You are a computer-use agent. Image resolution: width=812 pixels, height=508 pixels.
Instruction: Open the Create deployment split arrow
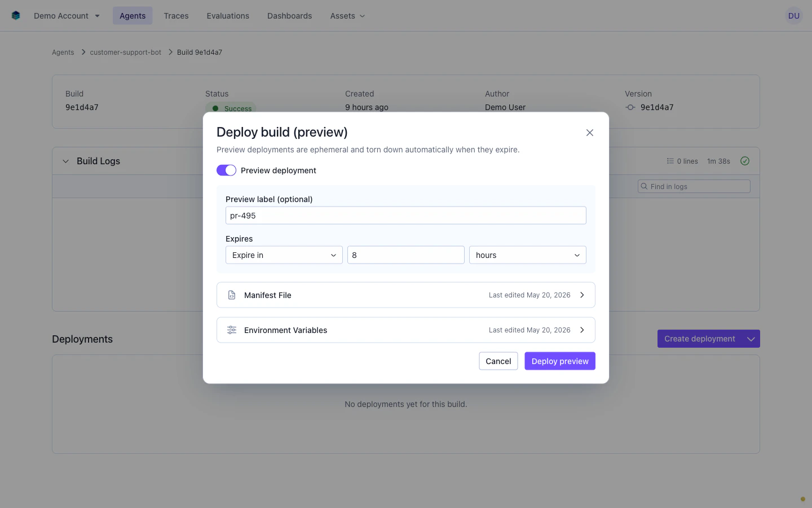(751, 339)
